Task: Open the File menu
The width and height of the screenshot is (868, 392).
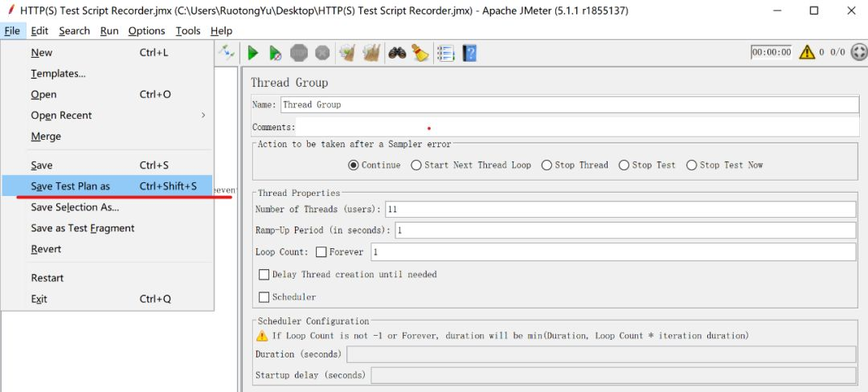Action: pyautogui.click(x=12, y=31)
